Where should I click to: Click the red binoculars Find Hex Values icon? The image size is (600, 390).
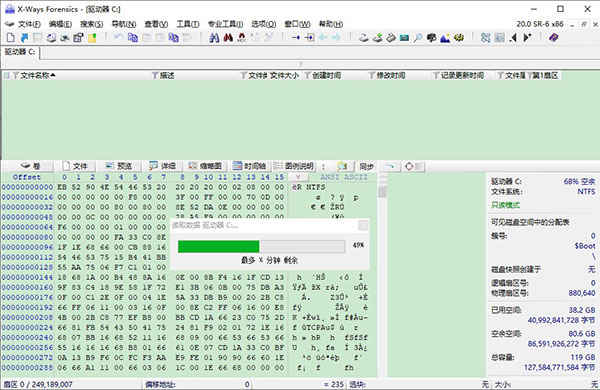[228, 38]
